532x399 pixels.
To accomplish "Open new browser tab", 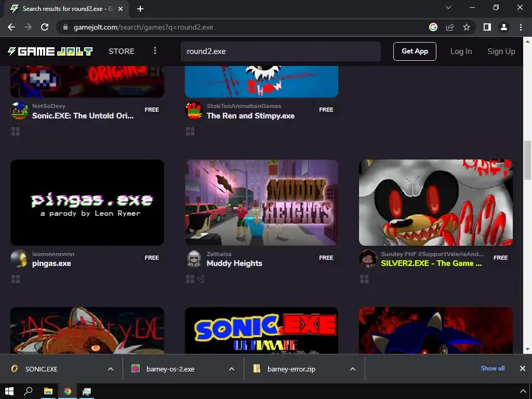I will point(140,9).
